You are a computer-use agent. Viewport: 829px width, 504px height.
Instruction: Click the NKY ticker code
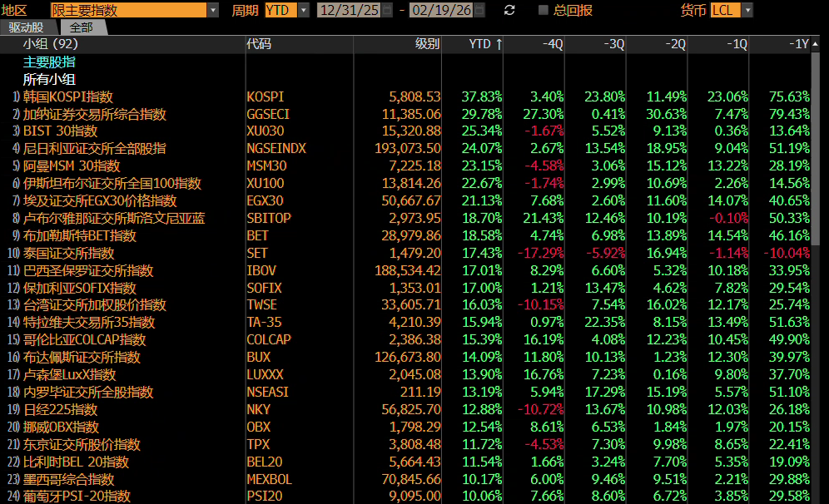[x=259, y=410]
